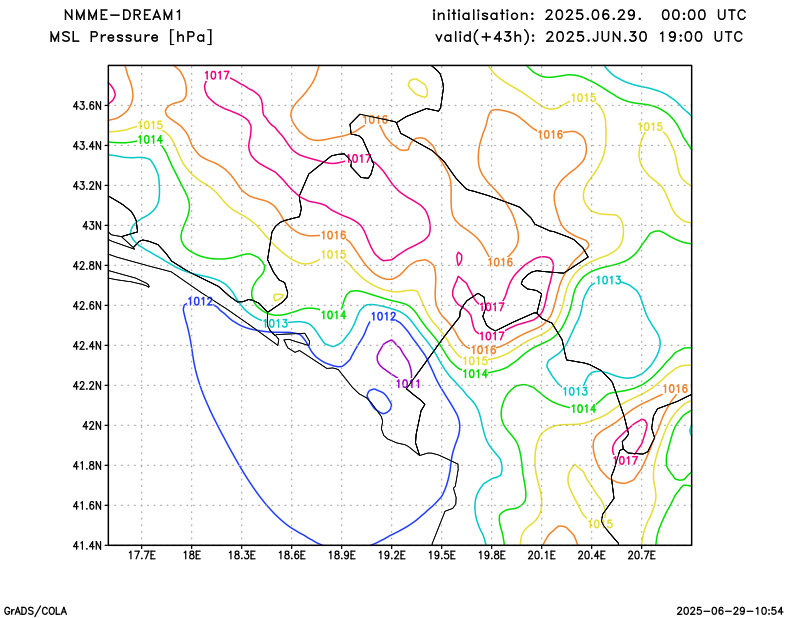Click the 20.1E longitude label
This screenshot has height=618, width=800.
tap(542, 555)
